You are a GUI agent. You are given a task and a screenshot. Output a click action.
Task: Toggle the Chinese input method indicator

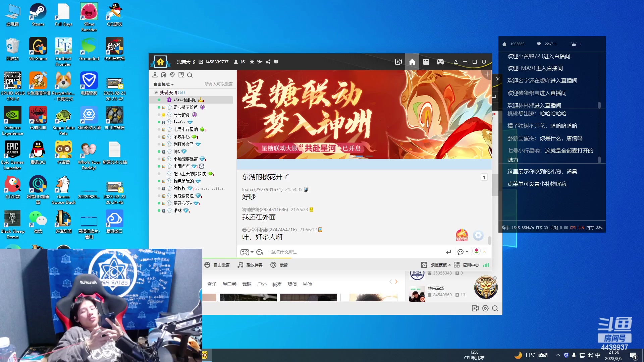pos(598,355)
